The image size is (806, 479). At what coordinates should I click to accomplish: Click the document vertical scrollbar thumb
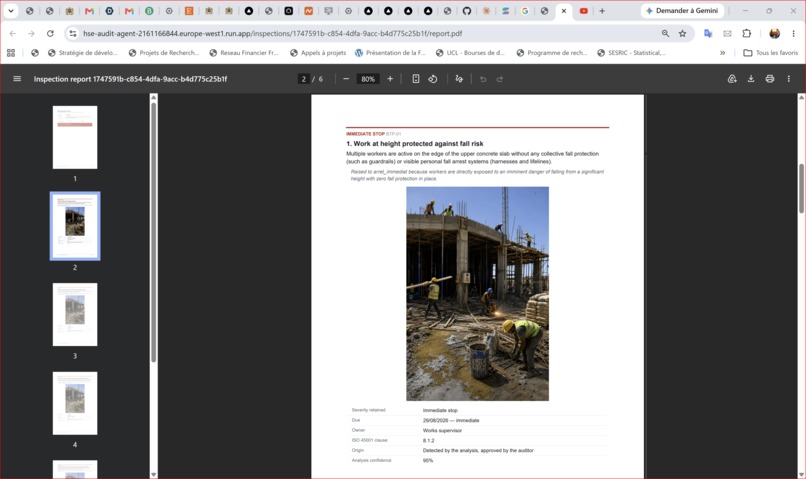click(x=801, y=188)
